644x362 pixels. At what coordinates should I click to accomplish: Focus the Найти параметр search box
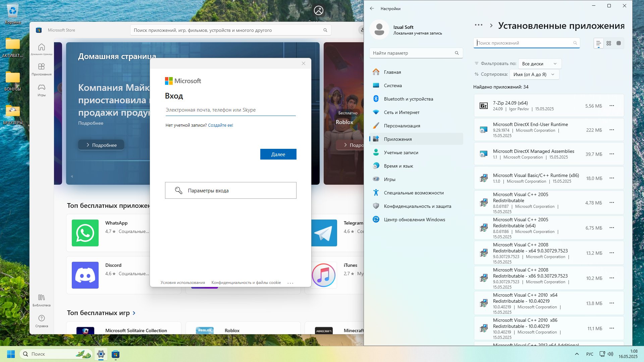point(416,53)
